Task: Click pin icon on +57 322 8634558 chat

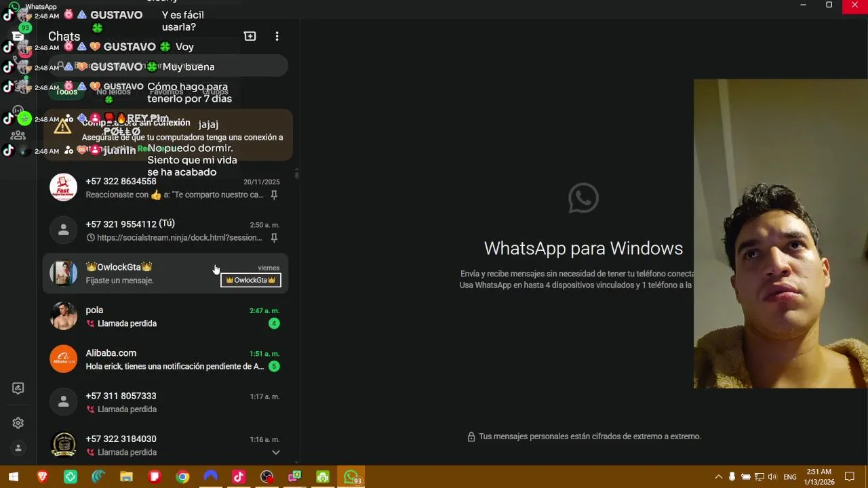Action: [x=274, y=195]
